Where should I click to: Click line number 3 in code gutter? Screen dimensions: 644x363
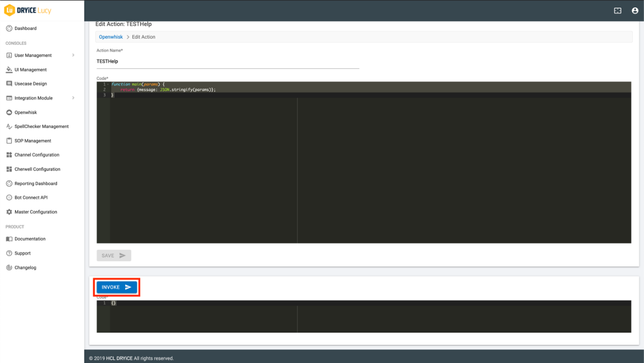point(104,95)
